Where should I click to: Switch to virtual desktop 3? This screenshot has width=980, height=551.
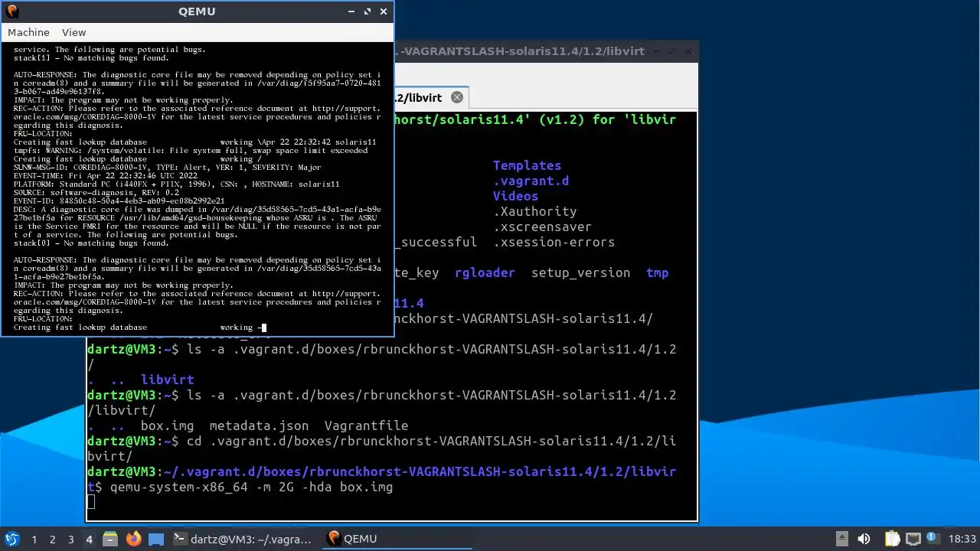click(70, 539)
